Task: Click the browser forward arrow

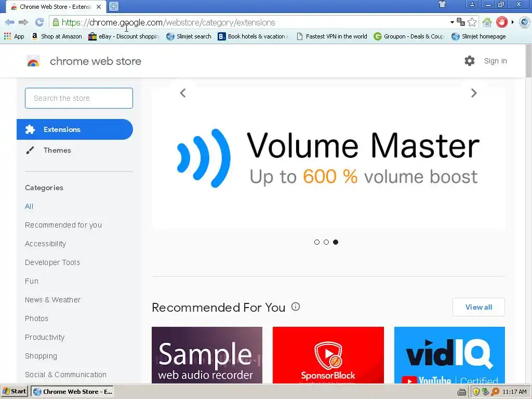Action: point(23,22)
